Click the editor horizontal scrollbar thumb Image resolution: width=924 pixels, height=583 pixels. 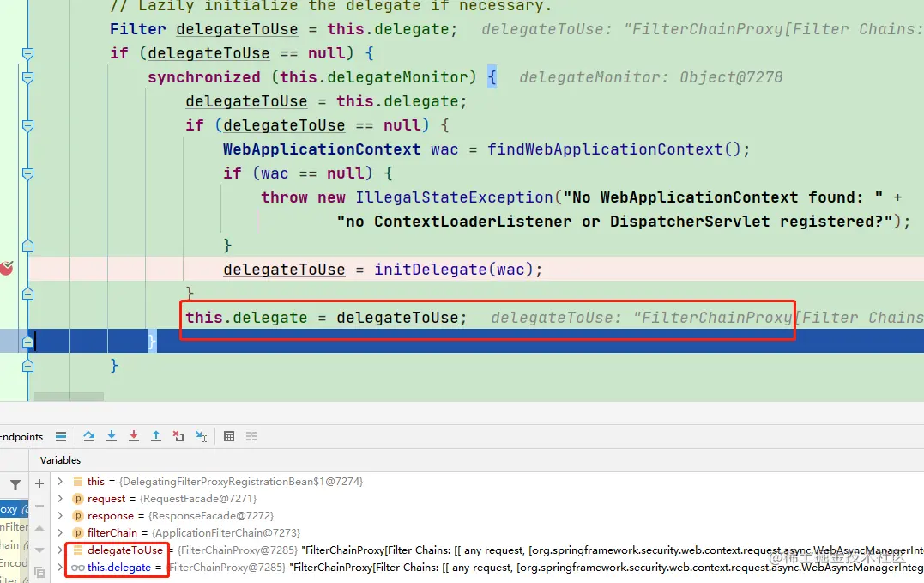click(x=69, y=397)
